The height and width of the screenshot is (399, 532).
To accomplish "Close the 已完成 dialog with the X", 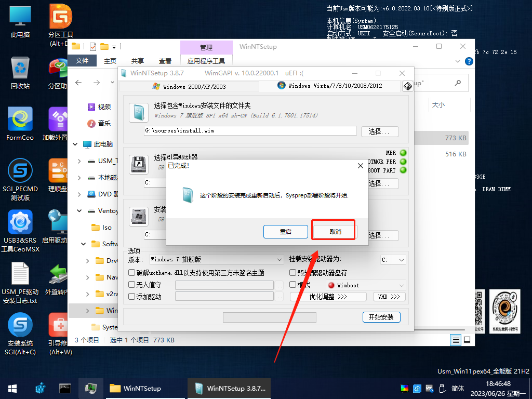I will [361, 166].
